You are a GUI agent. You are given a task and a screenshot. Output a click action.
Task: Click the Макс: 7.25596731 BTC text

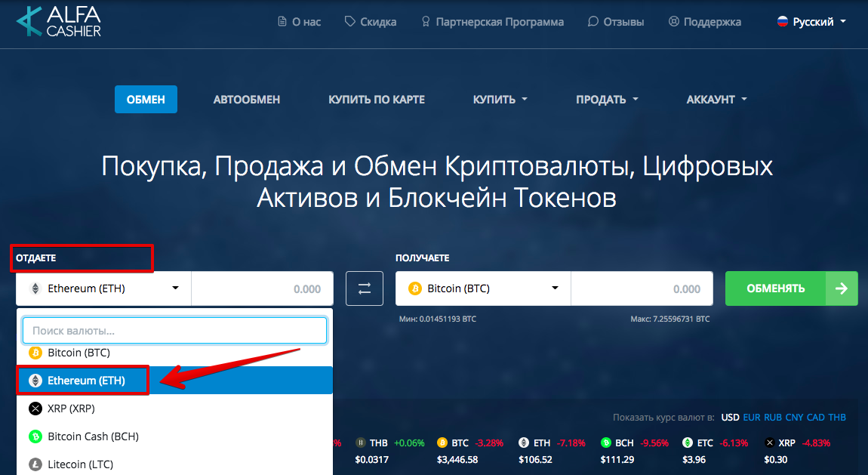tap(669, 319)
